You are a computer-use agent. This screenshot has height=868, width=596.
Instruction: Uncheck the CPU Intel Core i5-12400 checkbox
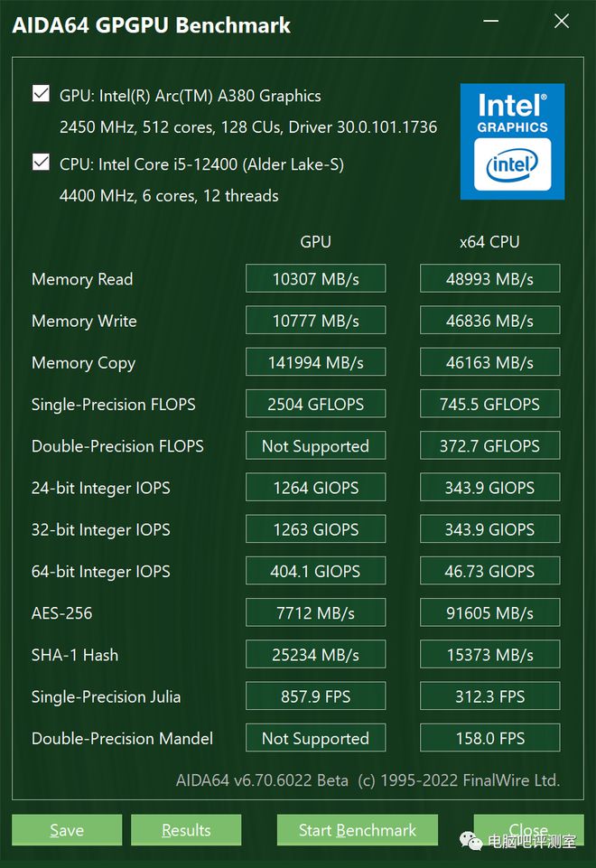point(41,163)
